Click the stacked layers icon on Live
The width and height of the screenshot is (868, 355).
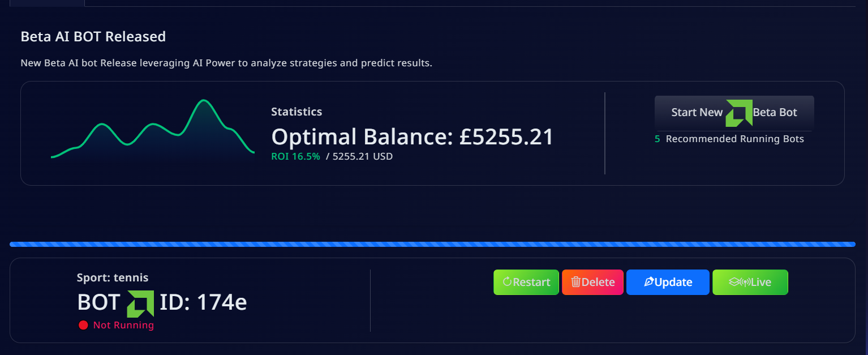coord(734,282)
